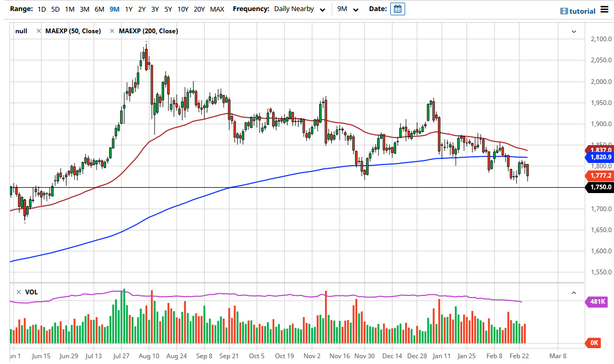Open the chart hamburger menu
Screen dimensions: 614x364
(x=606, y=9)
